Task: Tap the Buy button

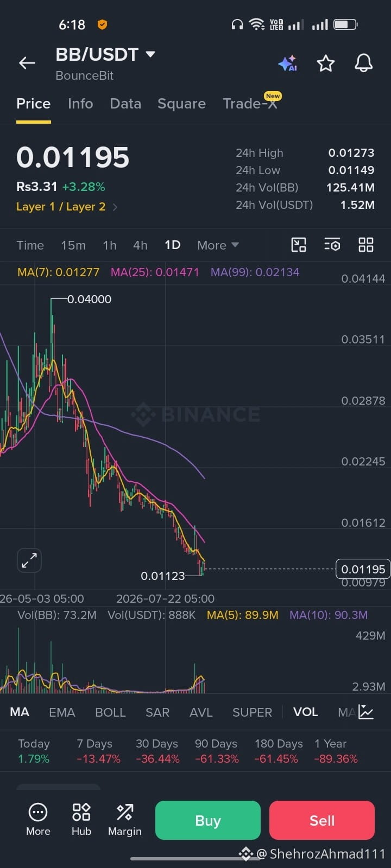Action: tap(208, 820)
